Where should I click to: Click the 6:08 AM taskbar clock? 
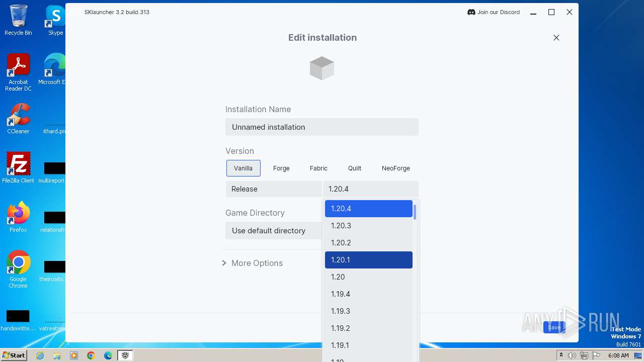[618, 355]
